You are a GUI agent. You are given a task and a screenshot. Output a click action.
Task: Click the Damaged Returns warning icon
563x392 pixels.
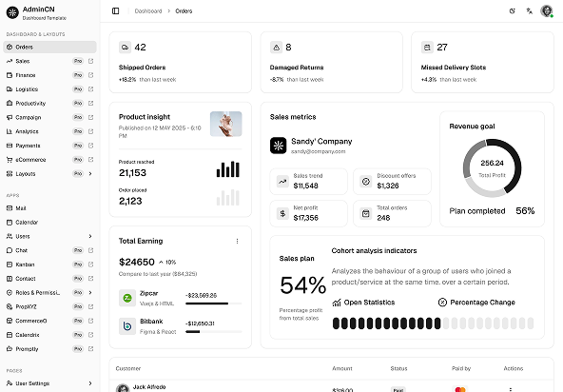pos(276,48)
